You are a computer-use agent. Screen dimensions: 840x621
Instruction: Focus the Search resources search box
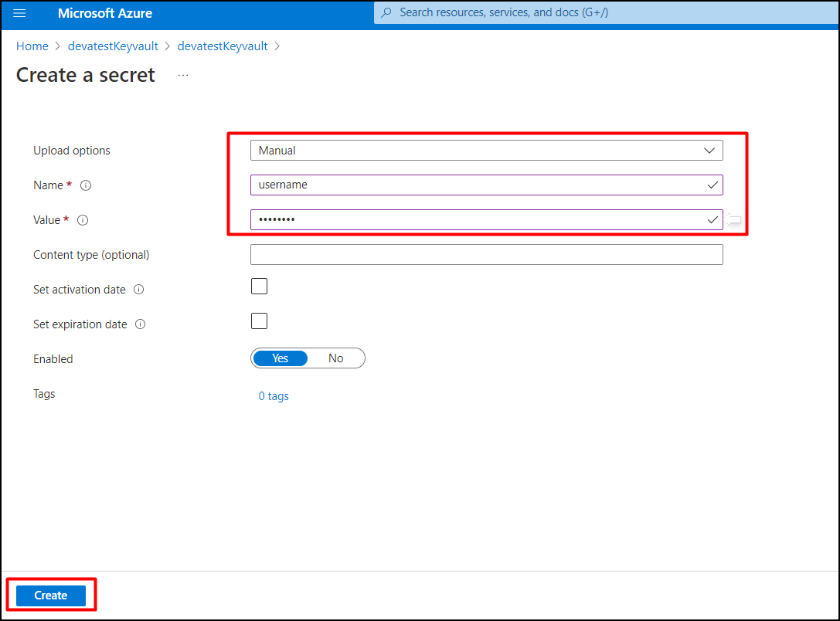click(x=605, y=12)
